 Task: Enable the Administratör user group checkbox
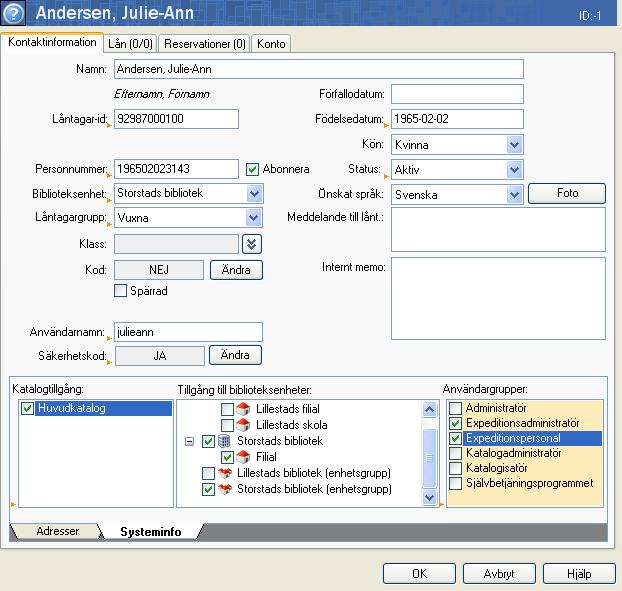coord(455,408)
